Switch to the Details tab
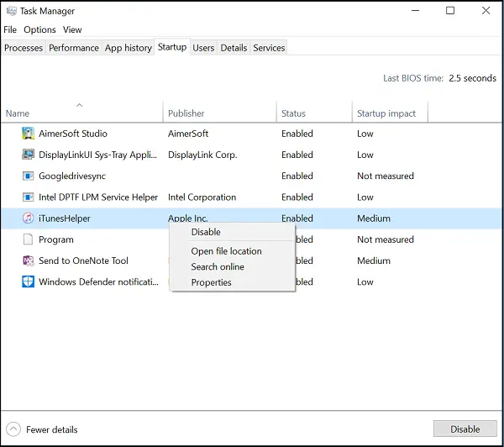 coord(234,48)
